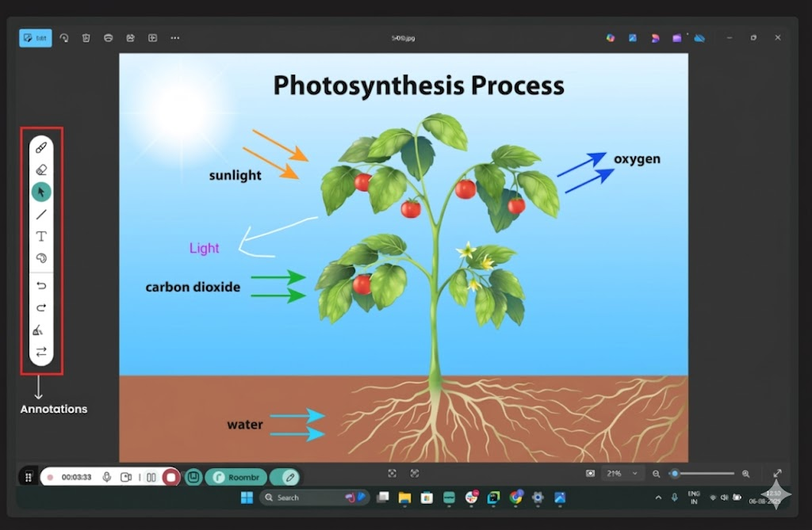The height and width of the screenshot is (530, 812).
Task: Select the ruler tool in annotations toolbar
Action: [41, 330]
